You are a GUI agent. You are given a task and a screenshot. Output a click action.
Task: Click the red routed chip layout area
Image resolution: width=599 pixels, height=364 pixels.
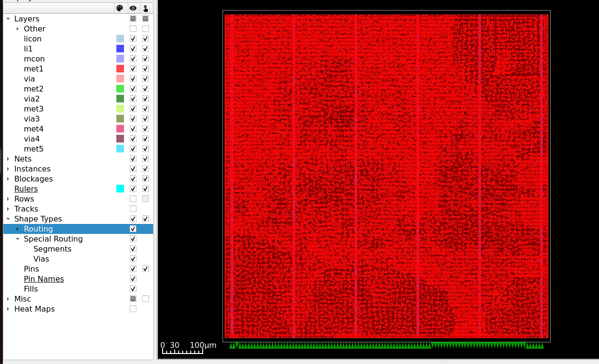(386, 176)
